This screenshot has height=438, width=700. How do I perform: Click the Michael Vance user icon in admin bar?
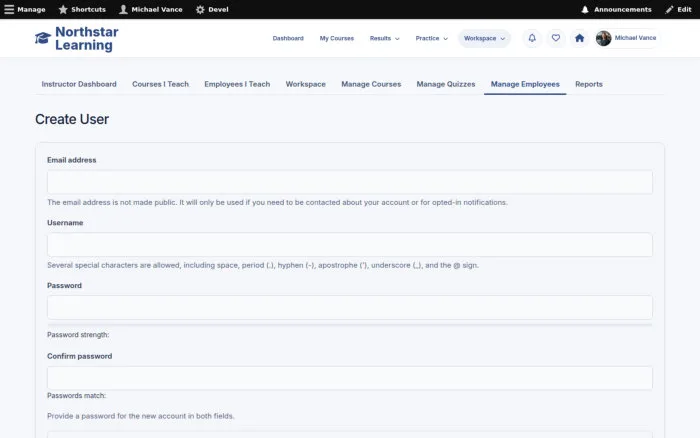[123, 9]
